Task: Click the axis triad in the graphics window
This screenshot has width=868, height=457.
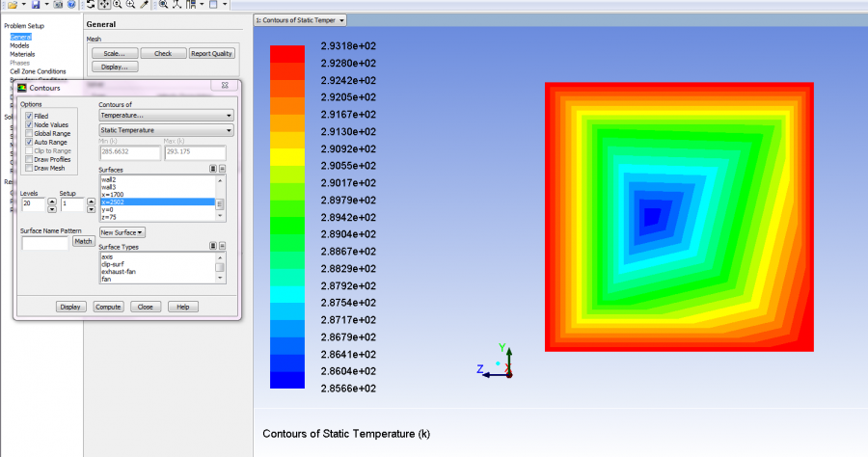Action: tap(496, 362)
